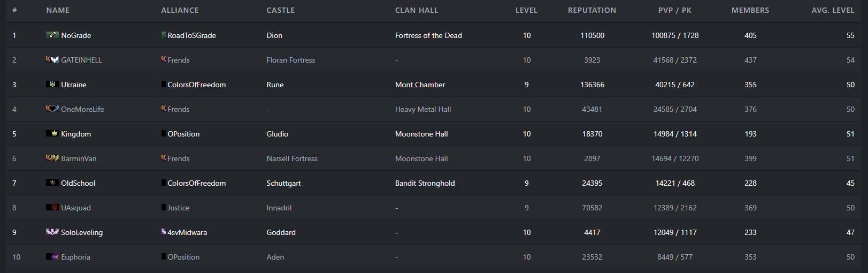Sort by Members column header
Screen dimensions: 868x273
(x=750, y=10)
